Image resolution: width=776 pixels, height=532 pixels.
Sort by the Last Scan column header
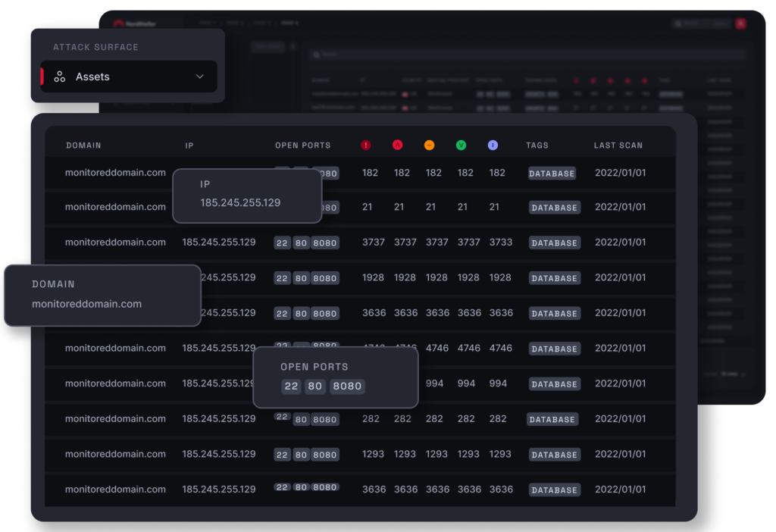(618, 146)
